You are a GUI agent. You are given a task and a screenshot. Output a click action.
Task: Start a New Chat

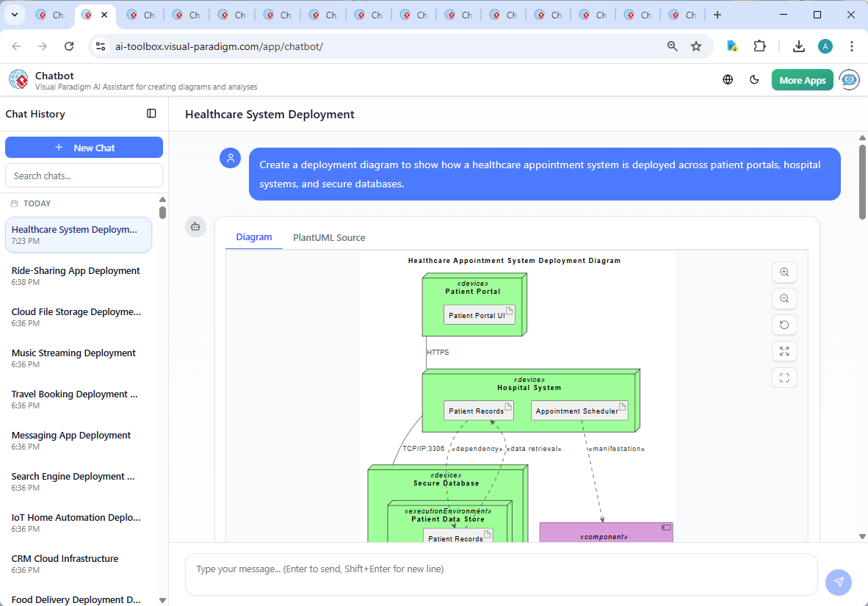pyautogui.click(x=84, y=147)
